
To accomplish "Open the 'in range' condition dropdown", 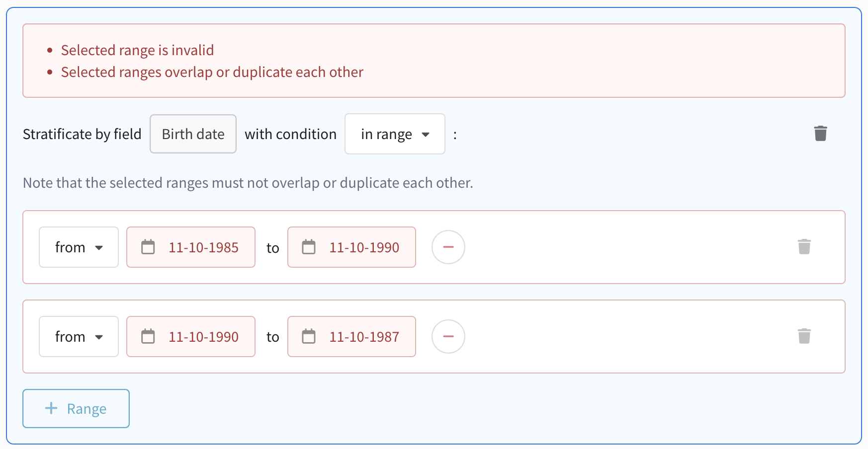I will [395, 134].
